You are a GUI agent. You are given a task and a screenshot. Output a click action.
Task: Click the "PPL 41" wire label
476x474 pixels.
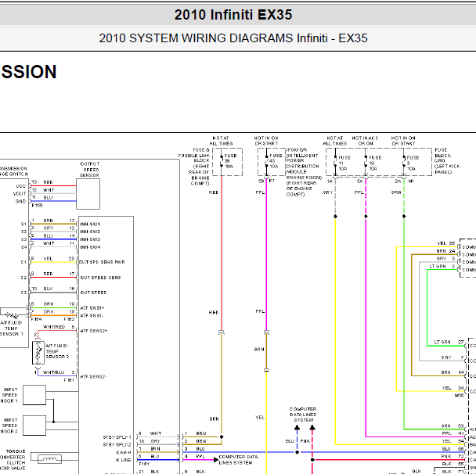coord(453,433)
